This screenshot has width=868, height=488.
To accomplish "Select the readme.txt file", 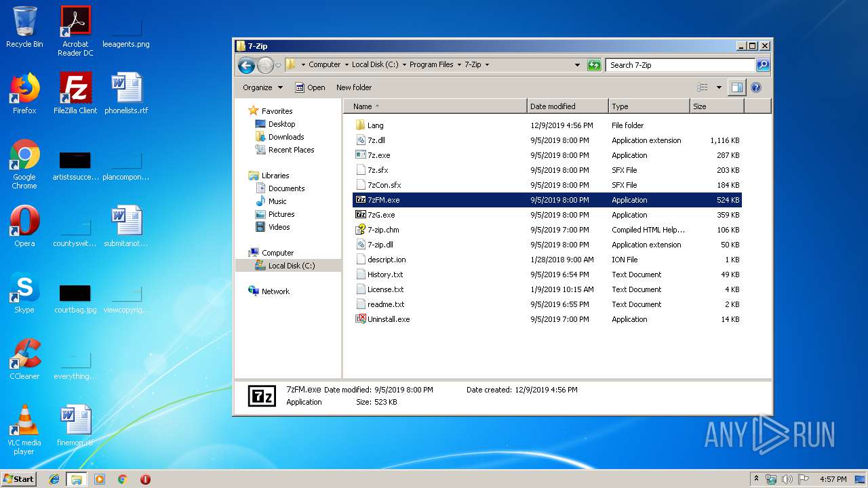I will pos(548,304).
